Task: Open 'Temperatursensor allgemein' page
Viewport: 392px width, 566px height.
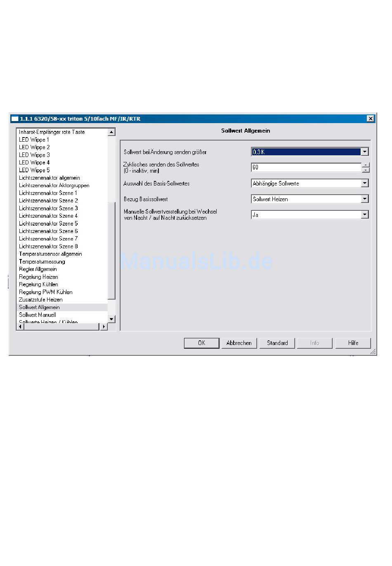Action: point(50,254)
